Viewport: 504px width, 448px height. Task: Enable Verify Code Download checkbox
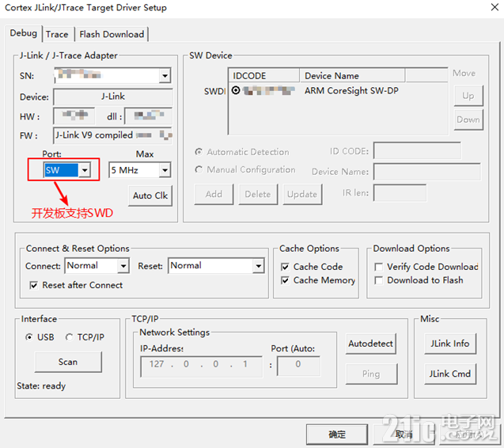point(379,267)
